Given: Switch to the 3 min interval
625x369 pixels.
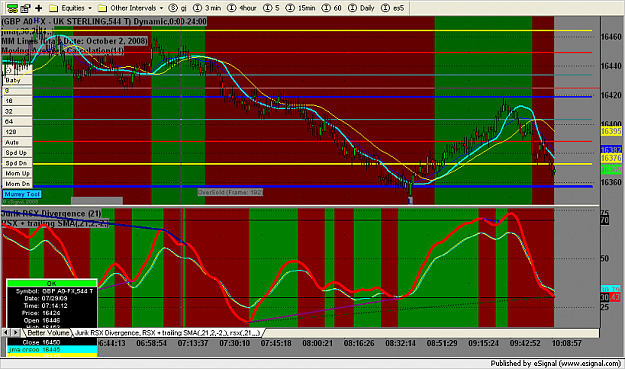Looking at the screenshot, I should click(207, 8).
